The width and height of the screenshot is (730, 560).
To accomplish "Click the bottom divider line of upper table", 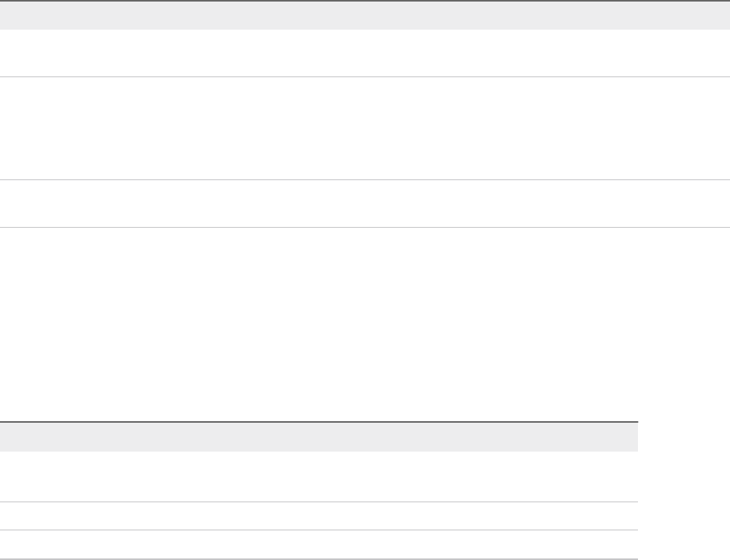I will tap(365, 227).
